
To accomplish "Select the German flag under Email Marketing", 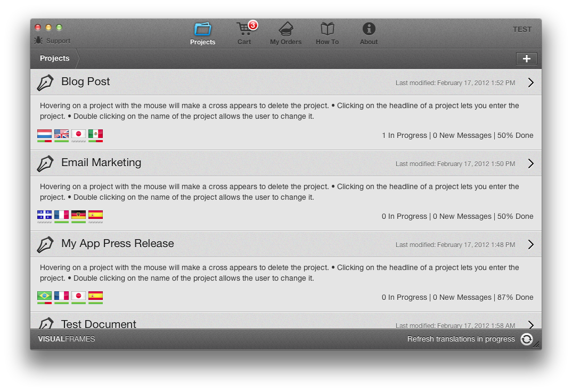I will pos(78,216).
